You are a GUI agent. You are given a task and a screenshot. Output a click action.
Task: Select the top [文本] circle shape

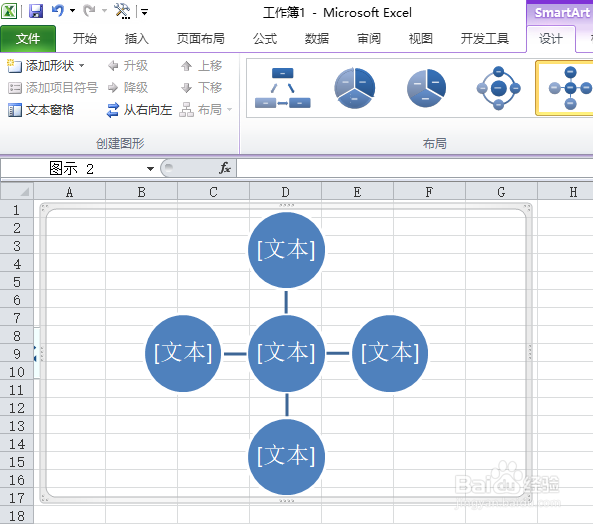point(286,250)
